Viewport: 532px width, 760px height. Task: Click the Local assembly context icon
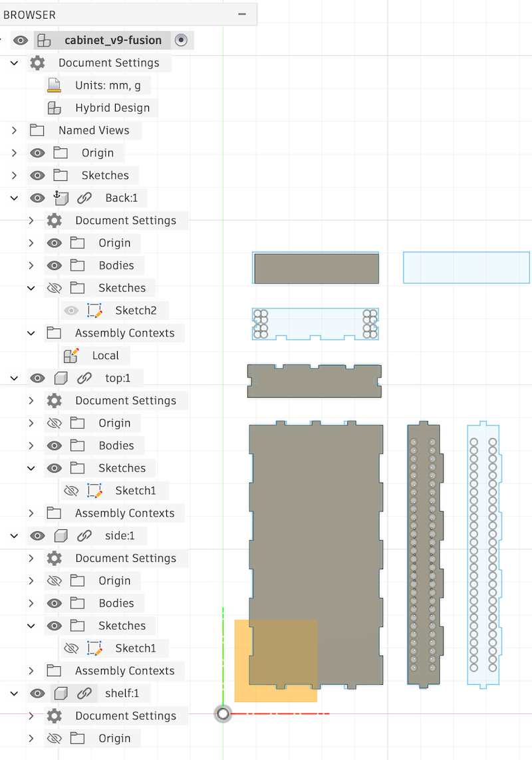click(72, 355)
